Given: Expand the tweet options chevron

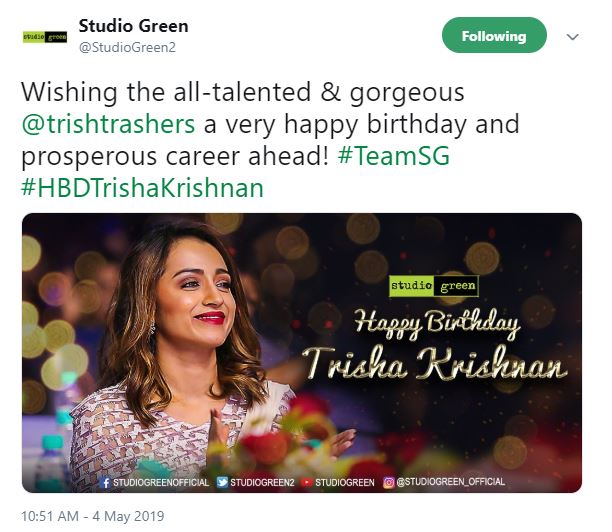Looking at the screenshot, I should pyautogui.click(x=572, y=37).
